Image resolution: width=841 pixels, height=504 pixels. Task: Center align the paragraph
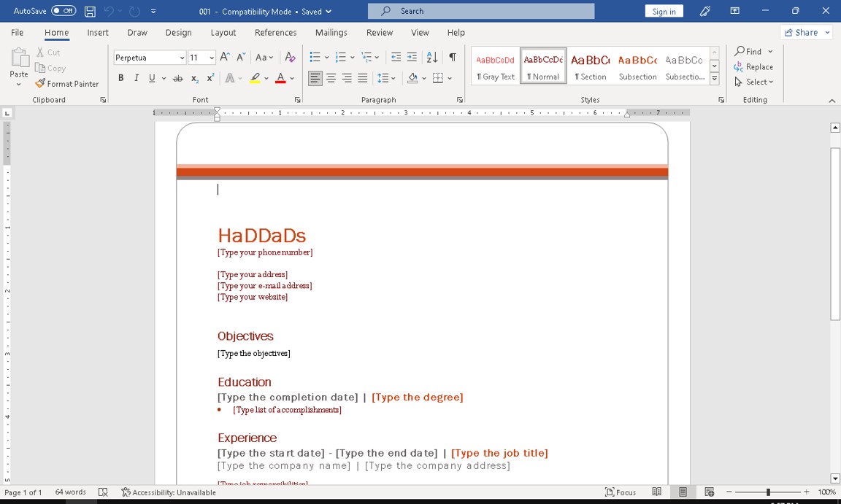pos(331,78)
